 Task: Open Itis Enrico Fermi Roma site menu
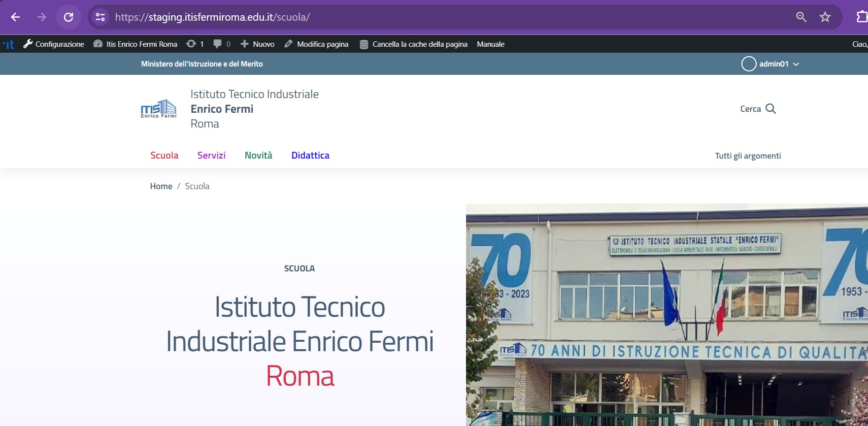click(135, 44)
